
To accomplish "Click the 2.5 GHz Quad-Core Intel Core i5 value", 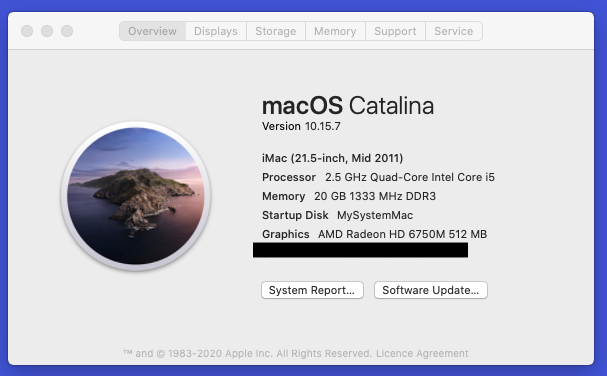I will (410, 177).
